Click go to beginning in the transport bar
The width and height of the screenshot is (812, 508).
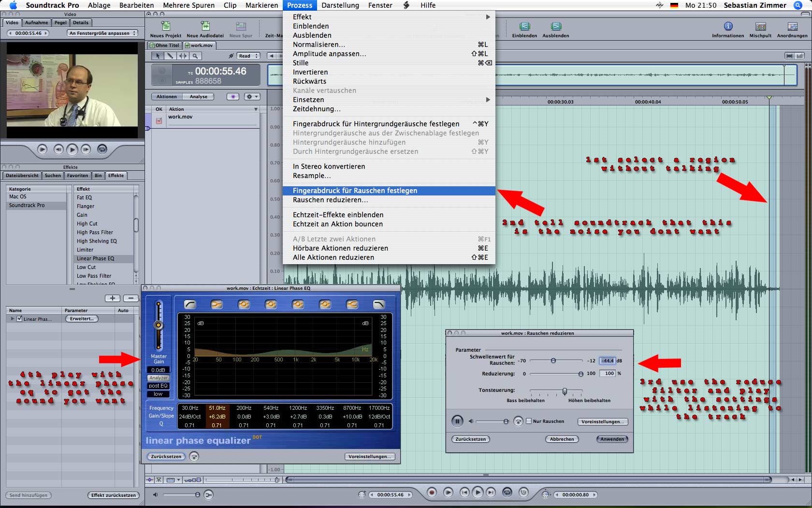pyautogui.click(x=464, y=493)
